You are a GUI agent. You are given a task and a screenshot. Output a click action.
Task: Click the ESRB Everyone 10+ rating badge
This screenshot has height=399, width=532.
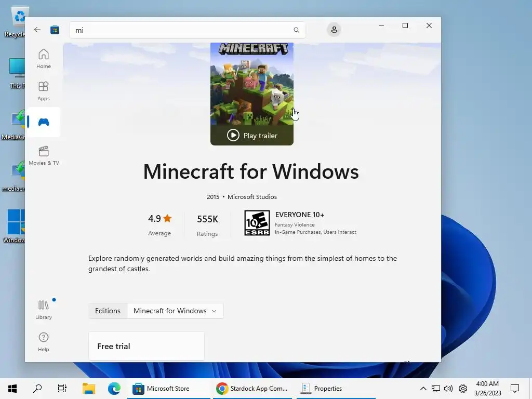coord(257,223)
